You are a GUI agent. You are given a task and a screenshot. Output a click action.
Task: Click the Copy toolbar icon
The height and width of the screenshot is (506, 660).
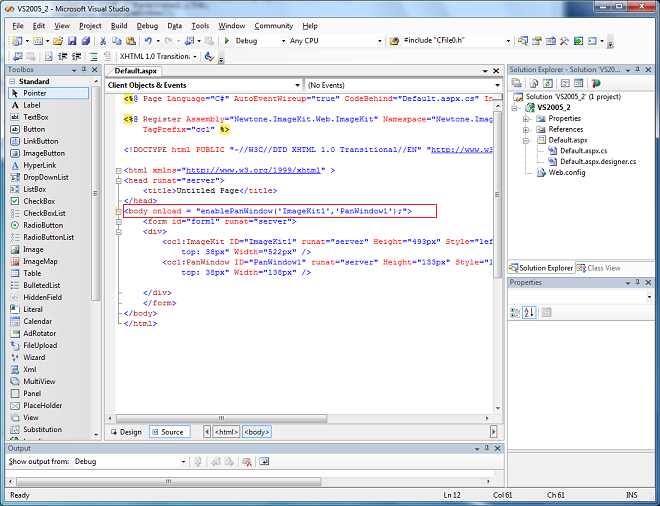pyautogui.click(x=117, y=41)
